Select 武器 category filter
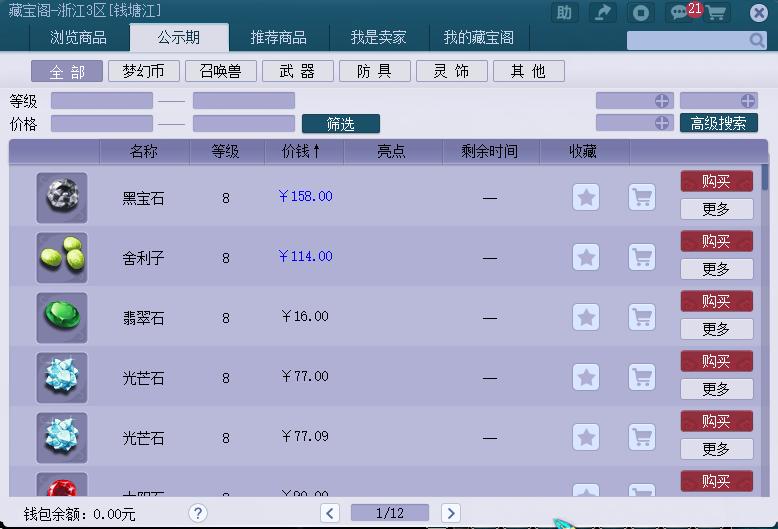The image size is (778, 529). click(x=298, y=71)
